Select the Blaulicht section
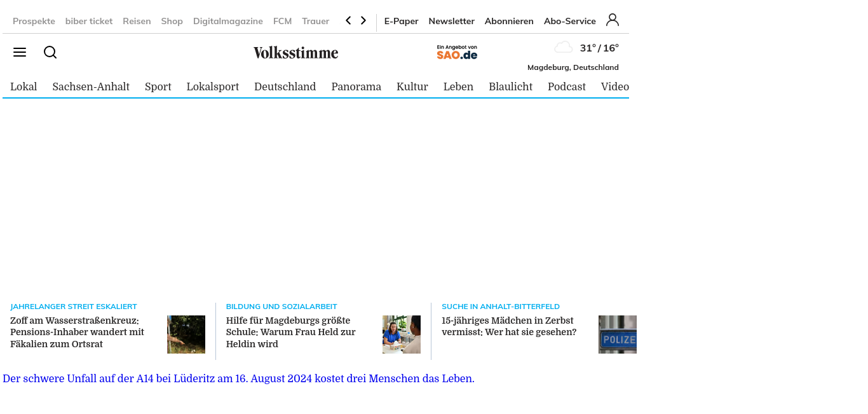The width and height of the screenshot is (868, 414). click(x=511, y=86)
